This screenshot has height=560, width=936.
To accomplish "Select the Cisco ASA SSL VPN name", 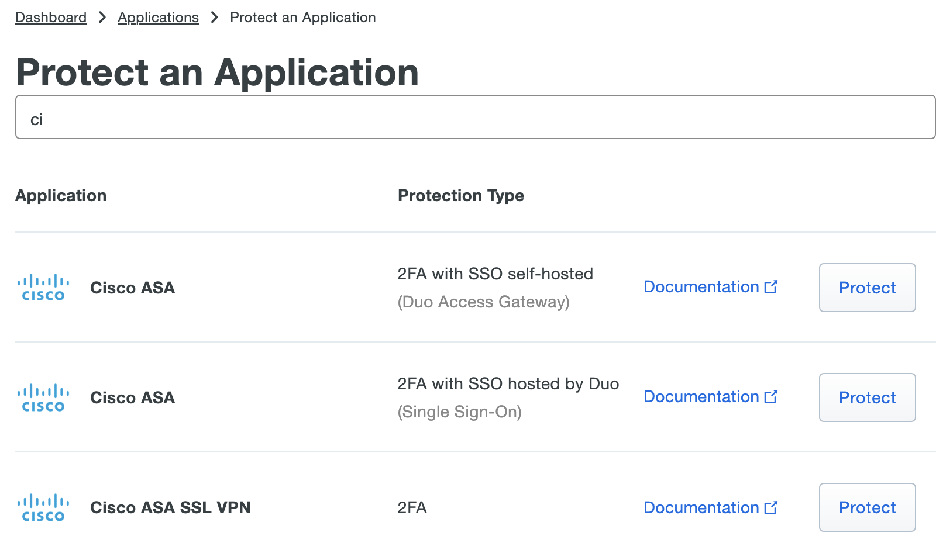I will [x=170, y=507].
